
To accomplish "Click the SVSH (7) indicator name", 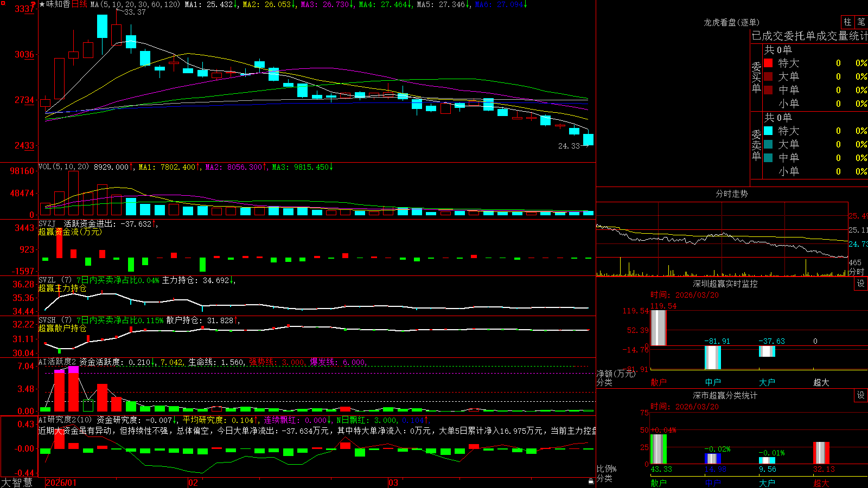I will tap(55, 320).
